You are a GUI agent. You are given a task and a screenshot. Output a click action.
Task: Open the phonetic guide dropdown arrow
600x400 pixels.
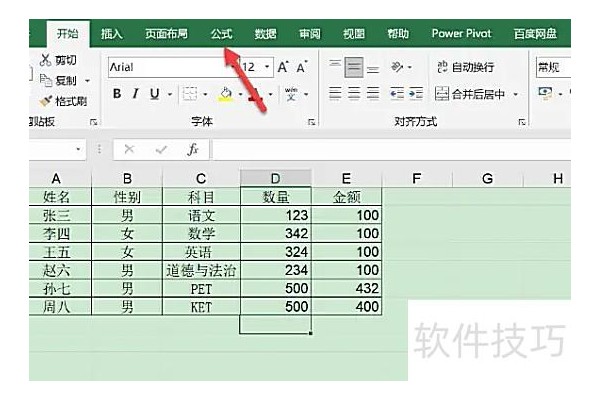306,94
